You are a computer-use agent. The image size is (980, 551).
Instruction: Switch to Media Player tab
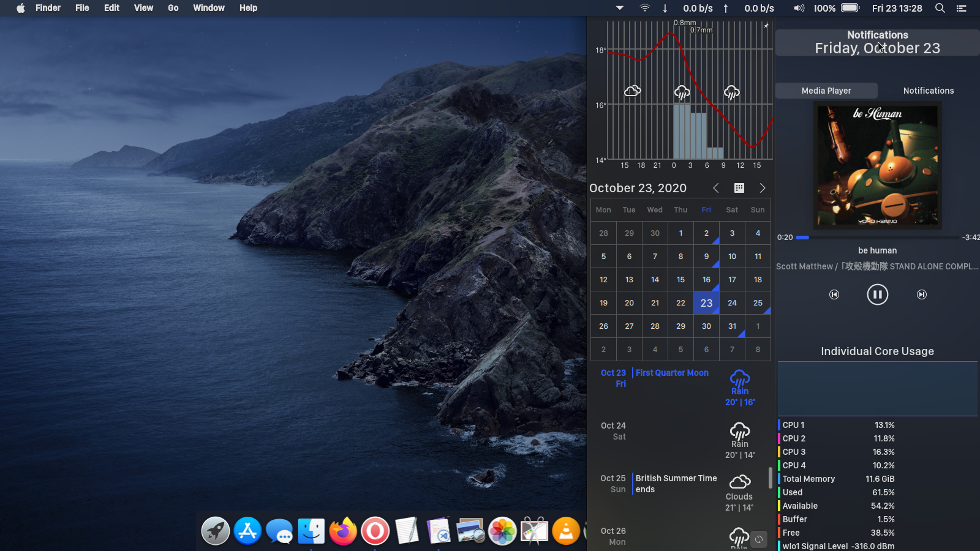pyautogui.click(x=826, y=91)
